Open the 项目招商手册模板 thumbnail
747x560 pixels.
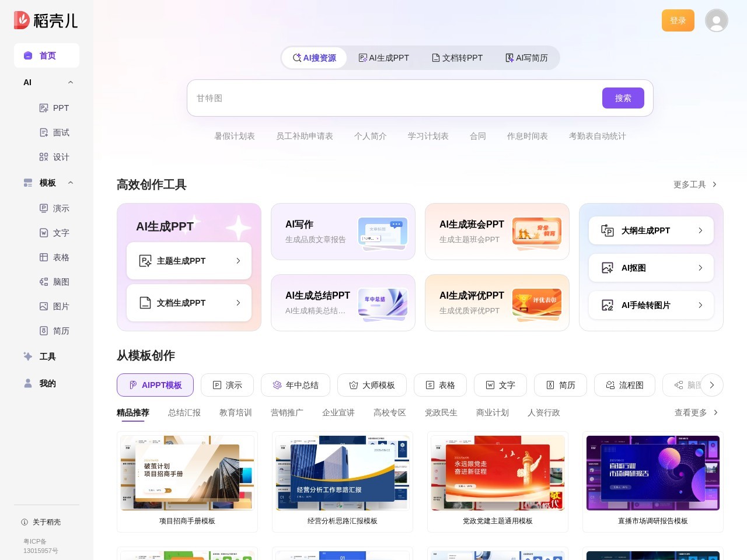coord(187,473)
